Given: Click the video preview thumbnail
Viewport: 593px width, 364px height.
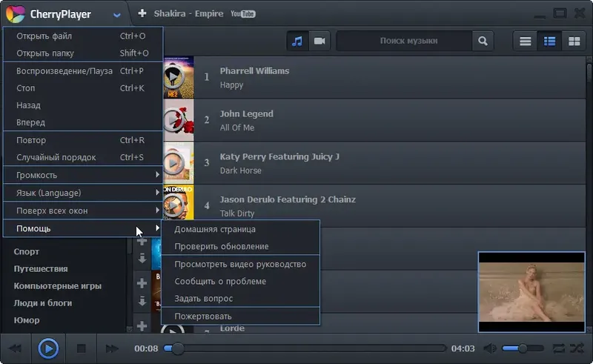Looking at the screenshot, I should pyautogui.click(x=531, y=292).
